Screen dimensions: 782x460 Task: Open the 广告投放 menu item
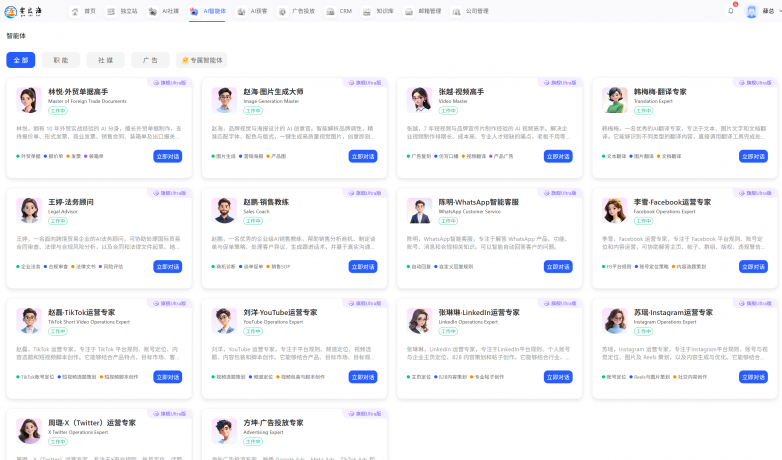pos(303,11)
